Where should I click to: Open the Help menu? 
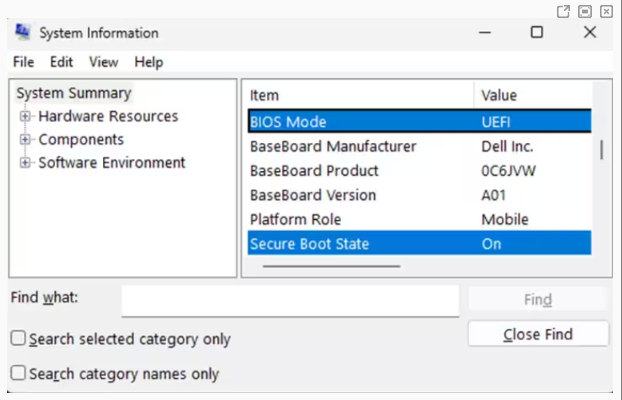148,62
